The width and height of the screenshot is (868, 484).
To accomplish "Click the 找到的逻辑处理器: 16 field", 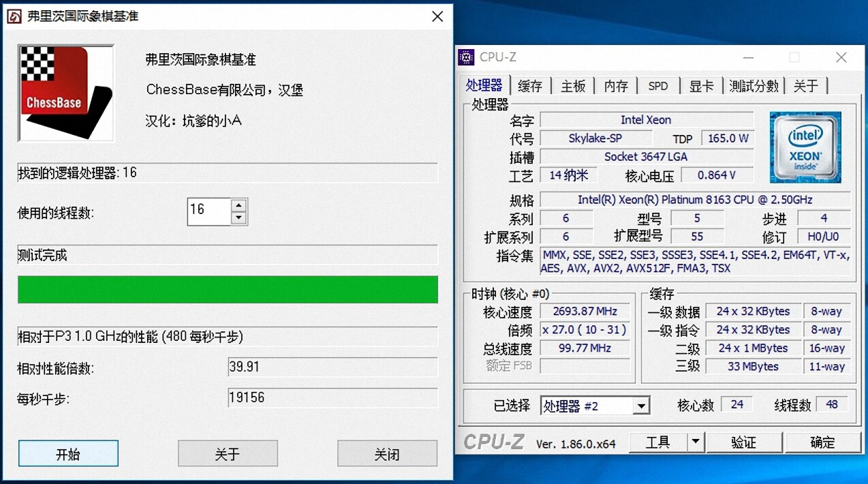I will tap(228, 173).
